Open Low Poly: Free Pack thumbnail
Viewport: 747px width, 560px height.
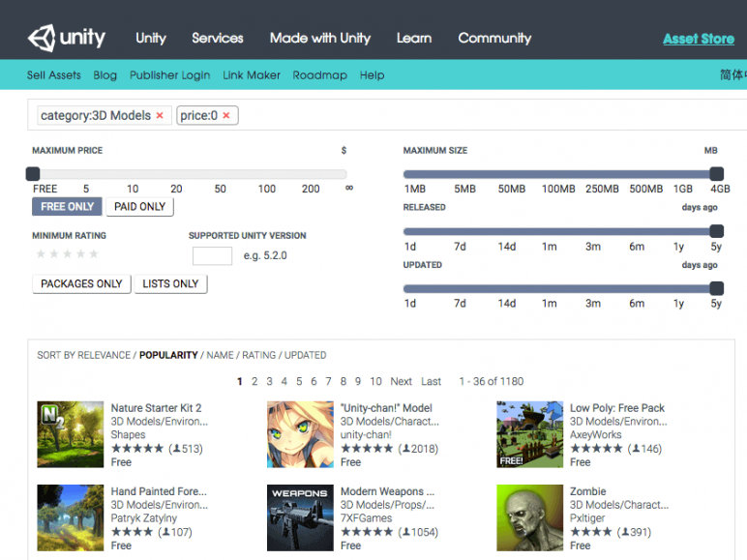click(529, 434)
